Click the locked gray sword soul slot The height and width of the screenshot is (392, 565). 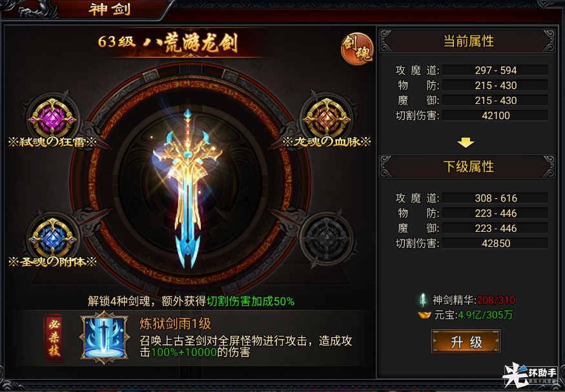[x=327, y=238]
